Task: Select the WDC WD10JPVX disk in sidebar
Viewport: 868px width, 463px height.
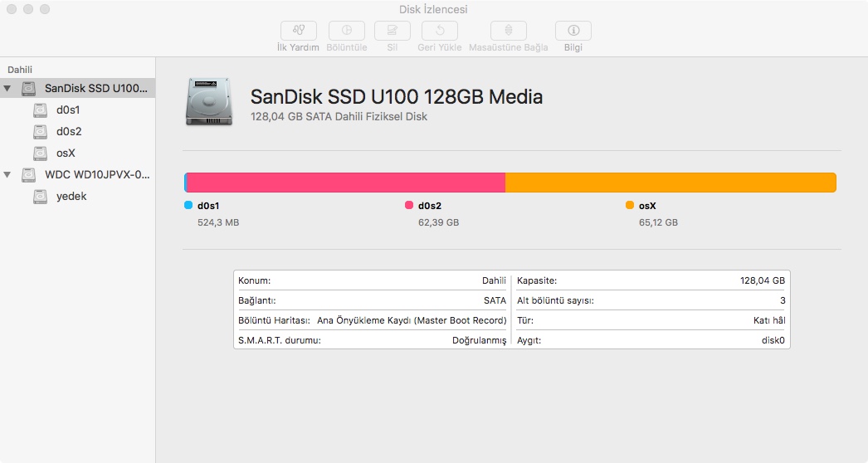Action: pyautogui.click(x=96, y=175)
